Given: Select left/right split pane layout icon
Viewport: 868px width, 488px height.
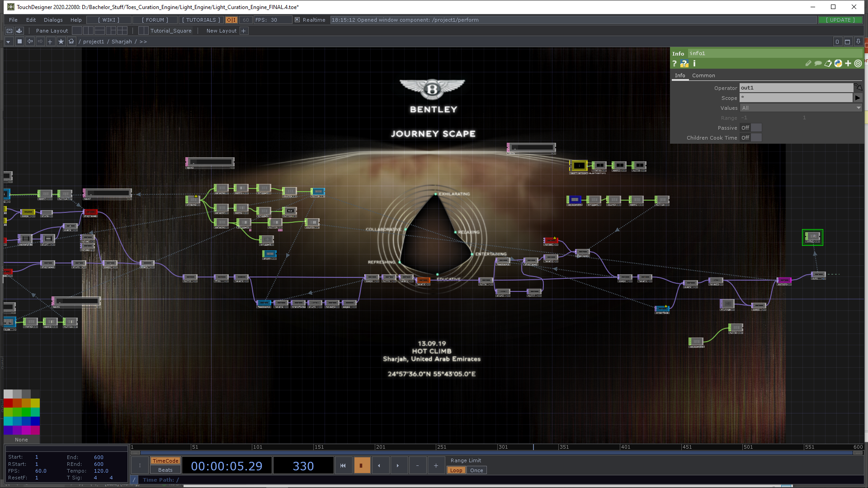Looking at the screenshot, I should pyautogui.click(x=89, y=31).
